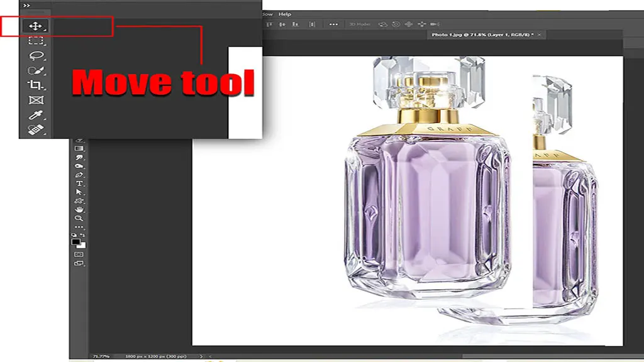Select the Custom Shape tool
The image size is (644, 362).
[x=79, y=200]
